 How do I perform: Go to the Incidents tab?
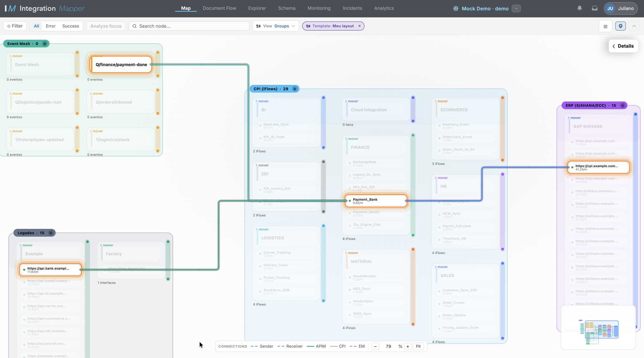coord(352,8)
